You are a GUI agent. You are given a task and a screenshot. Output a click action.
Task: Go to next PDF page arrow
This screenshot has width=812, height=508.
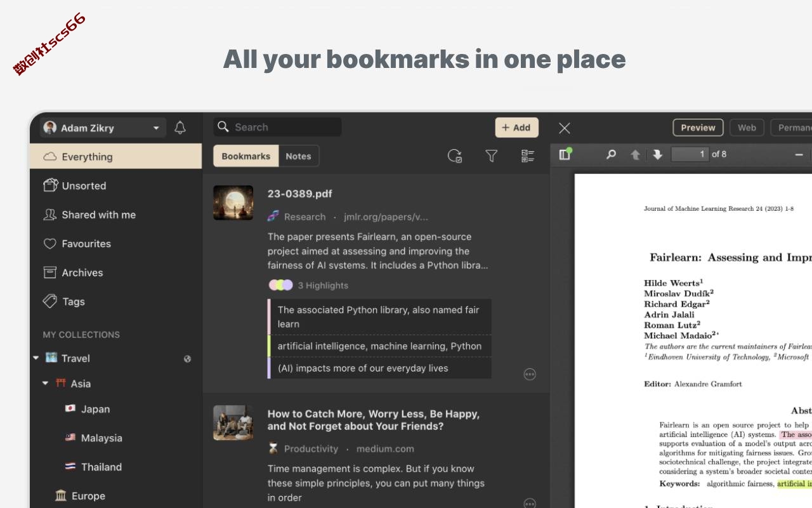click(x=657, y=154)
